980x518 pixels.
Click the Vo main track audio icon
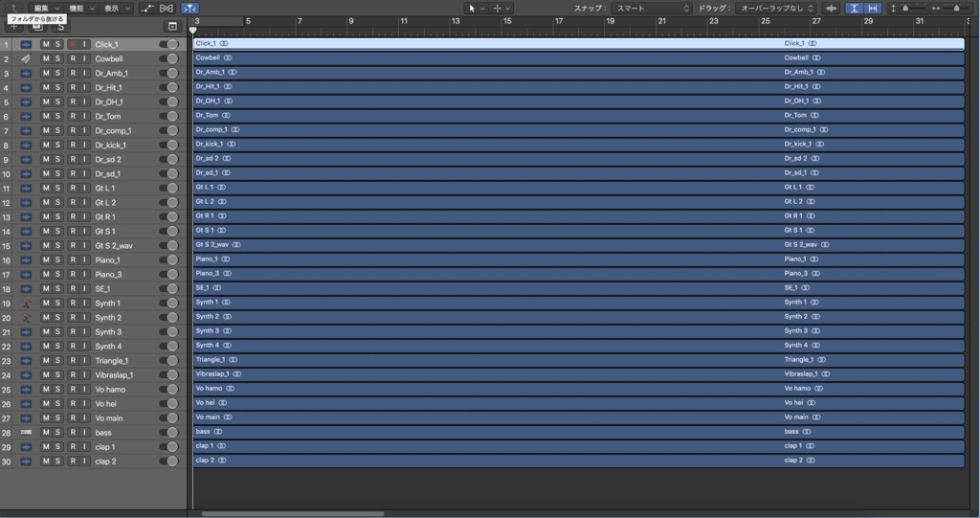[26, 417]
